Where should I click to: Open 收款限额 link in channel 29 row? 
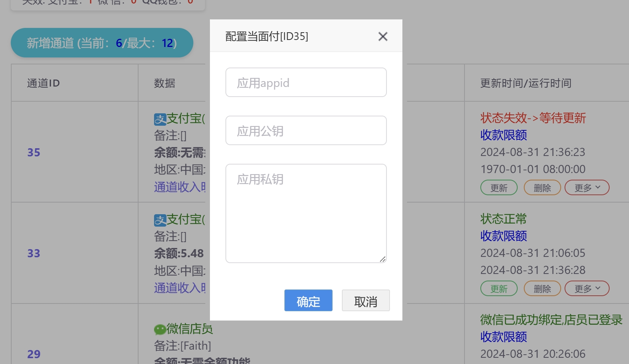click(503, 337)
